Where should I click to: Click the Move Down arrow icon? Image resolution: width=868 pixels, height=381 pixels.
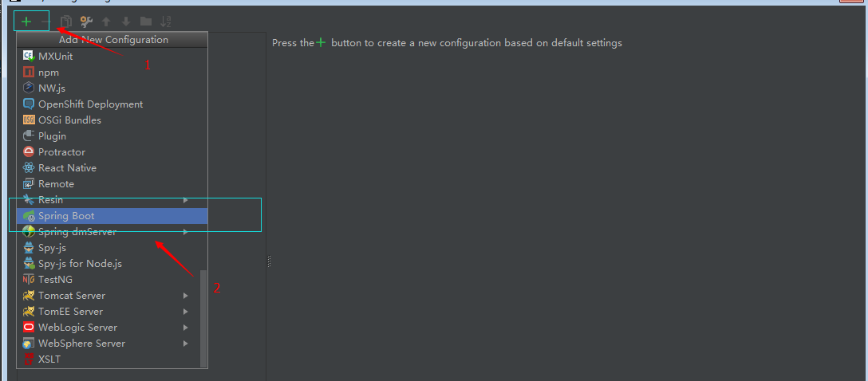tap(126, 22)
